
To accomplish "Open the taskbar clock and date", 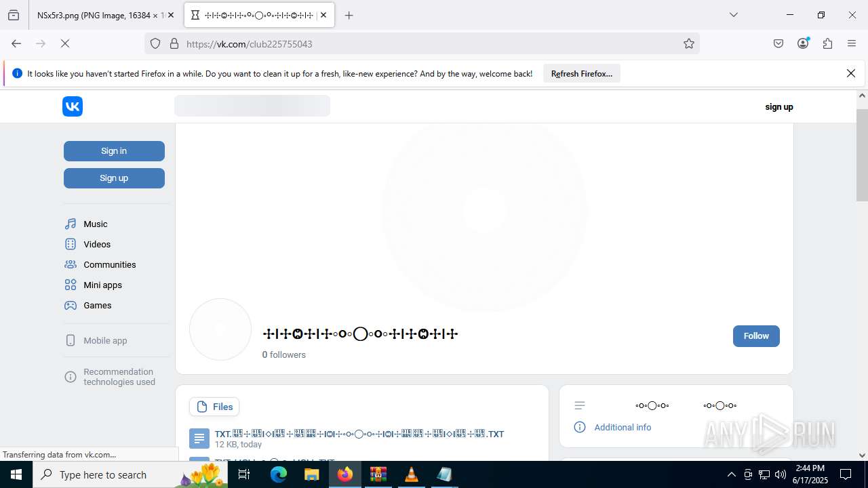I will [x=811, y=474].
